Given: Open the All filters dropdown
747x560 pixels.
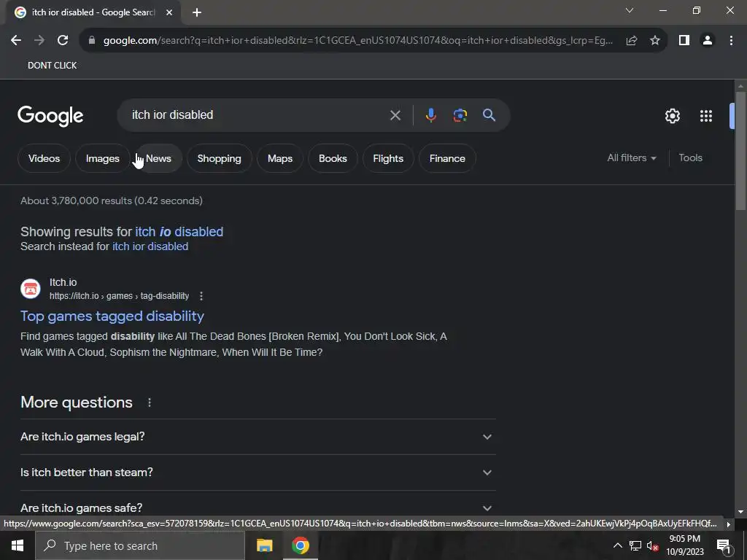Looking at the screenshot, I should point(632,157).
